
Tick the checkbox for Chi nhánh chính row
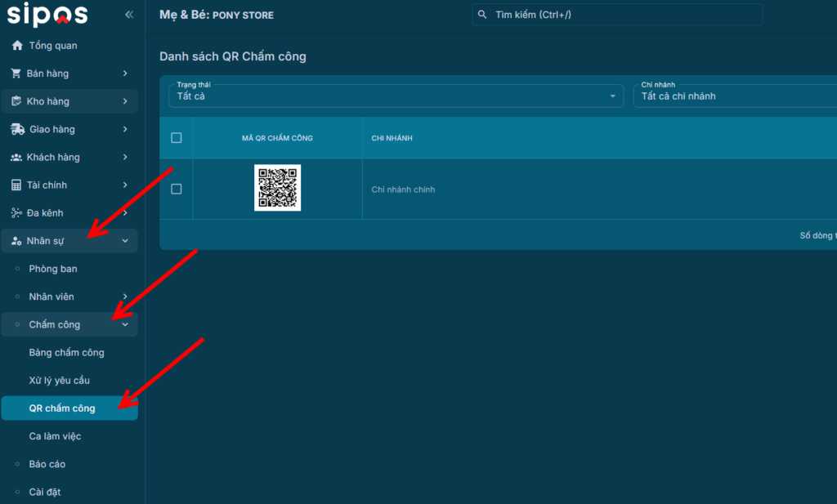(177, 189)
